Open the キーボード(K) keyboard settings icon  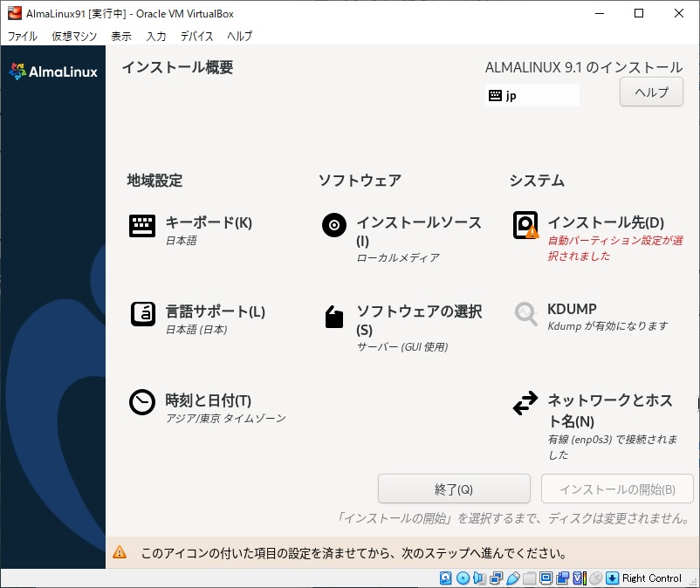click(142, 226)
